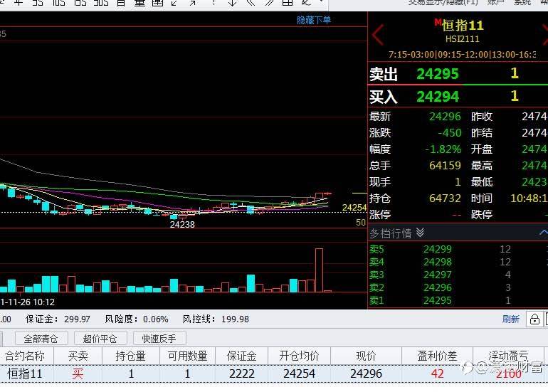Viewport: 548px width, 392px height.
Task: Click the 风控线: 199.98 status value
Action: tap(216, 319)
